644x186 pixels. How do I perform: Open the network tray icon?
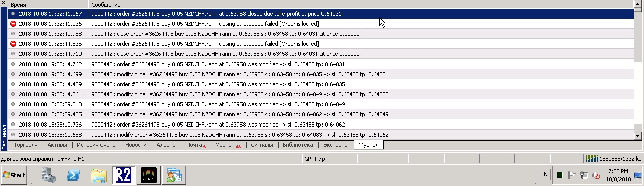(584, 175)
